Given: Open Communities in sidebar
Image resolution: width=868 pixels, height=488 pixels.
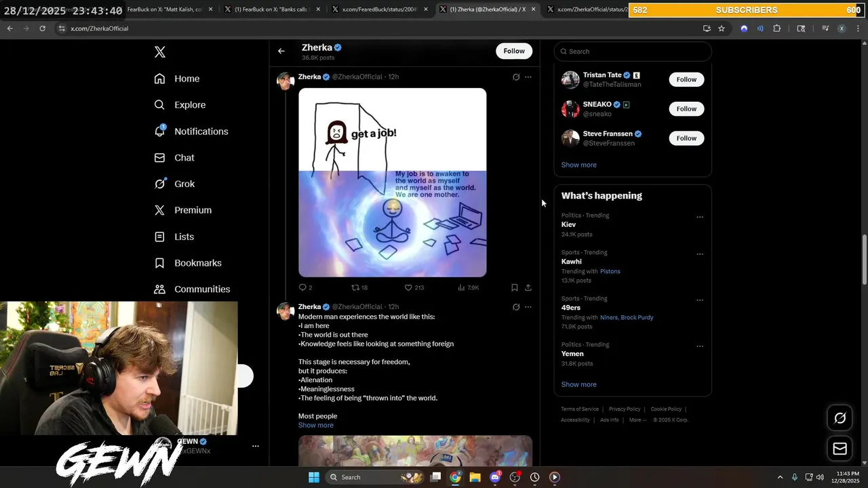Looking at the screenshot, I should (x=192, y=289).
